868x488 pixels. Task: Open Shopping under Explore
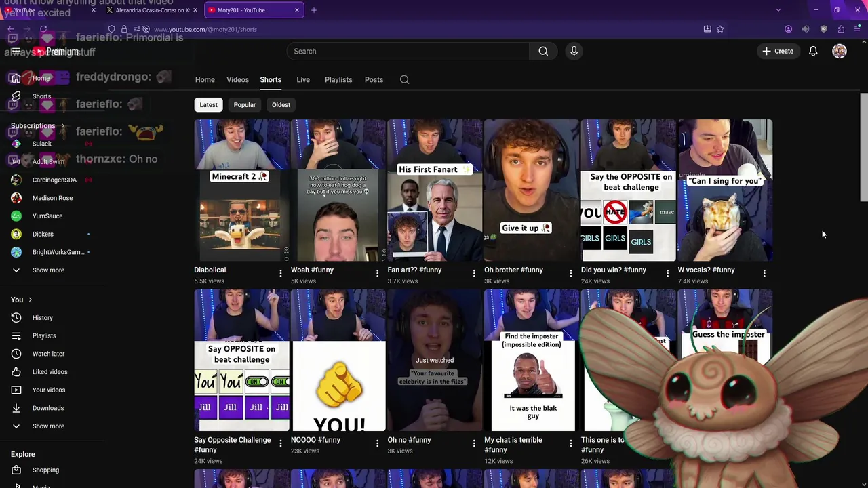[45, 470]
